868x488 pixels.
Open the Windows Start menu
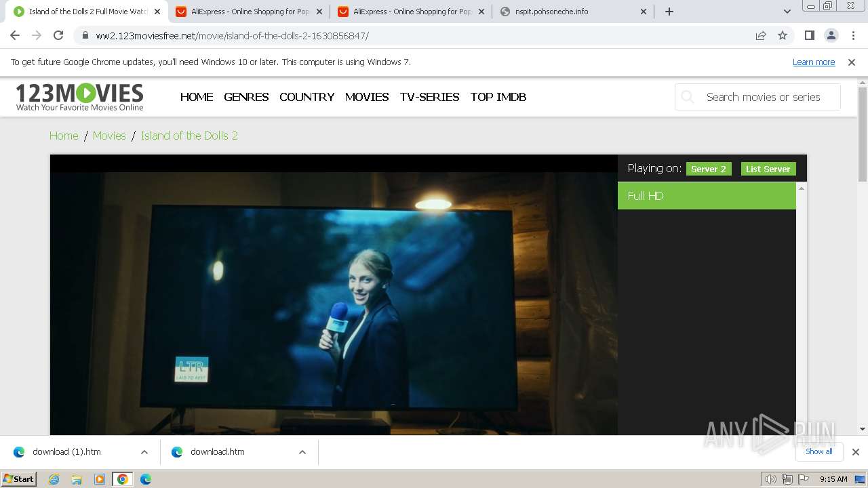click(19, 479)
